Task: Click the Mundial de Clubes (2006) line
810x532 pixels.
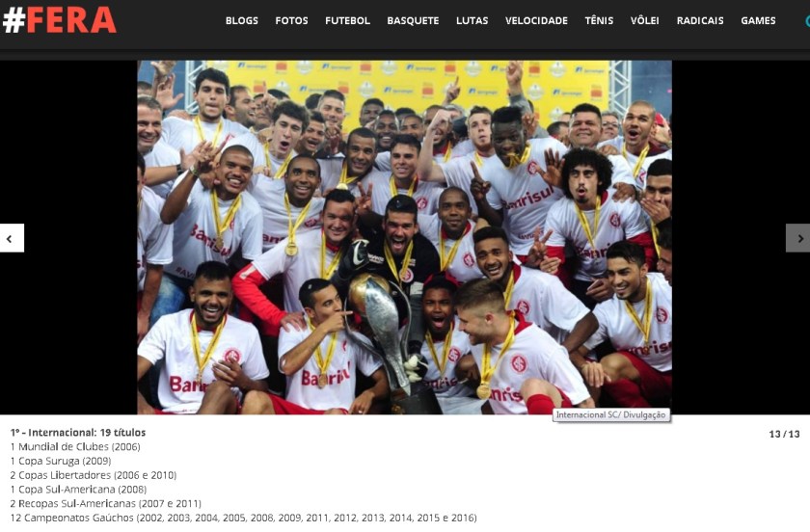Action: [x=75, y=446]
